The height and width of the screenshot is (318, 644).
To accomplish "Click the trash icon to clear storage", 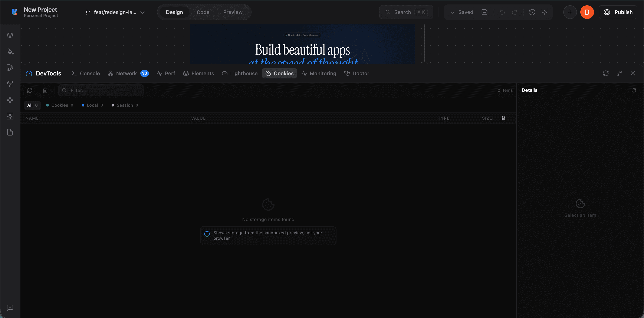I will click(x=45, y=90).
